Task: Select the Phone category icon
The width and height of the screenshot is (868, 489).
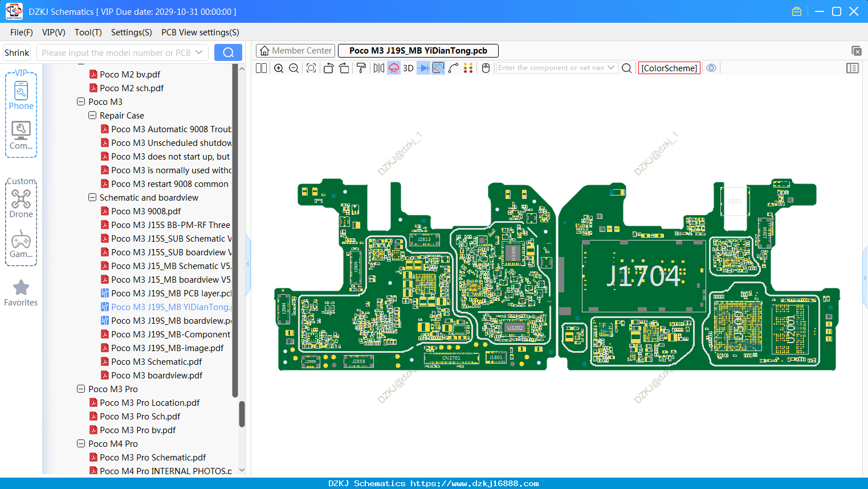Action: tap(21, 95)
